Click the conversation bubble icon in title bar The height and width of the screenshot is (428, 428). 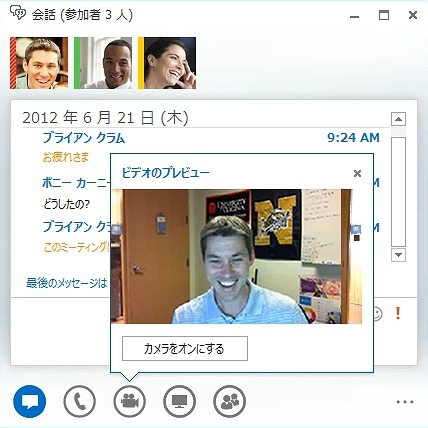point(18,13)
